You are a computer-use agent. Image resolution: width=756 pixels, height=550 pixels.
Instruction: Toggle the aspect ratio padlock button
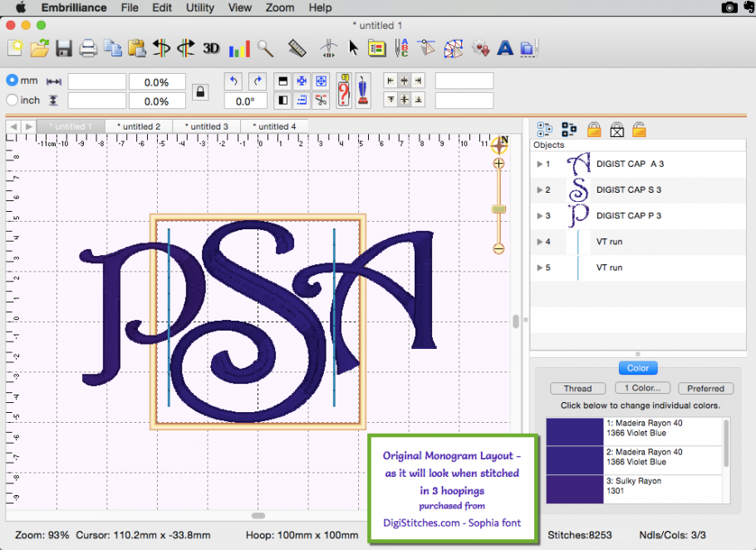199,91
